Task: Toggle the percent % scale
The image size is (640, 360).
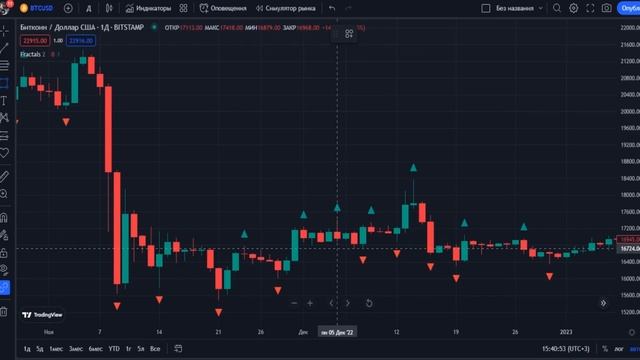Action: point(605,349)
